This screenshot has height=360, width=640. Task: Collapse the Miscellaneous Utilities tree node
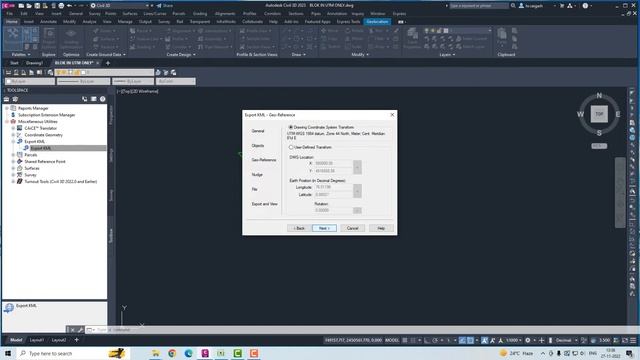[7, 122]
